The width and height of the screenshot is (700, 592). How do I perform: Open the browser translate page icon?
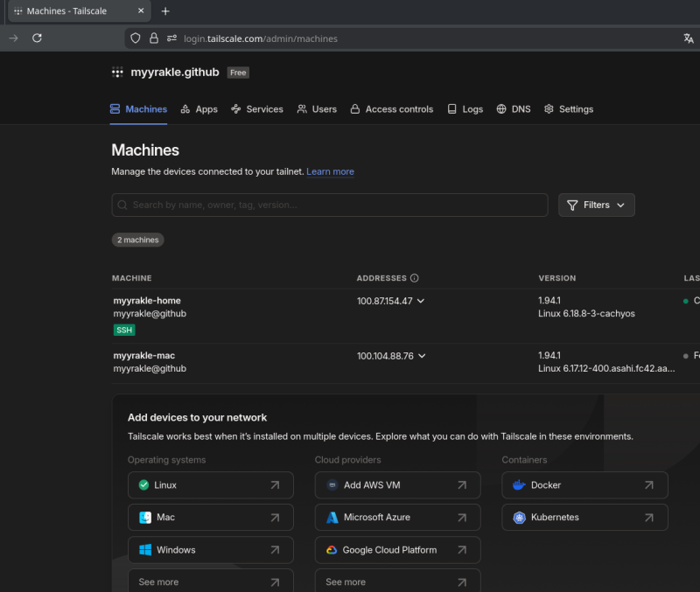click(x=689, y=38)
